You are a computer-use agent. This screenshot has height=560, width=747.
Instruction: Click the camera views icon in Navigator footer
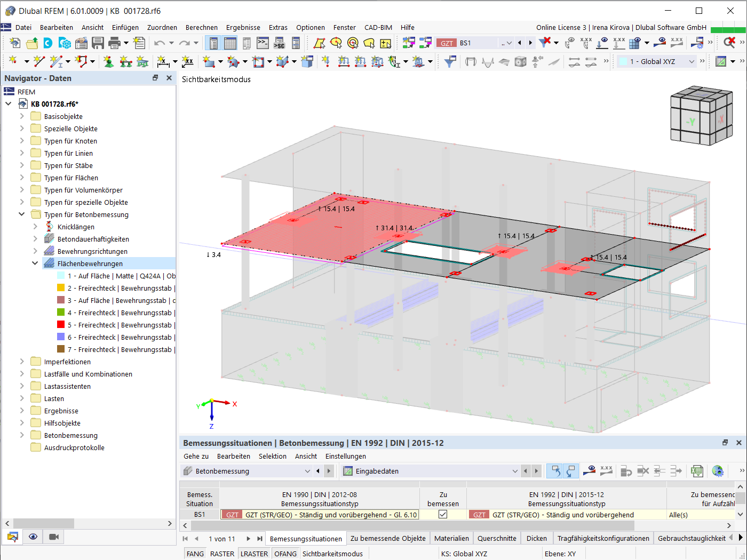pyautogui.click(x=54, y=537)
